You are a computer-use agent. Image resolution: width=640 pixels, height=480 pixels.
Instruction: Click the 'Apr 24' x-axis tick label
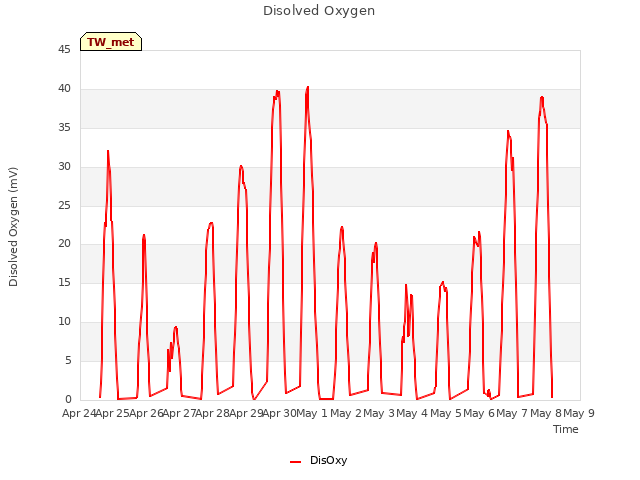point(79,413)
